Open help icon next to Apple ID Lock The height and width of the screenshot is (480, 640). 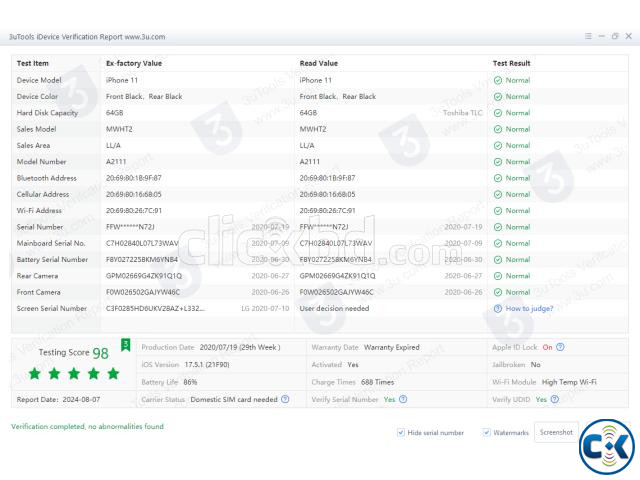click(x=560, y=347)
